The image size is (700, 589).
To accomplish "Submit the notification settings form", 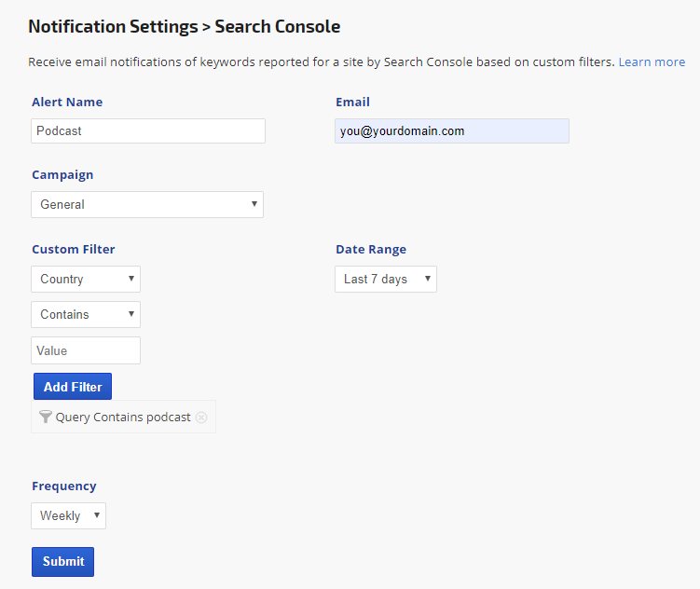I will [x=62, y=561].
